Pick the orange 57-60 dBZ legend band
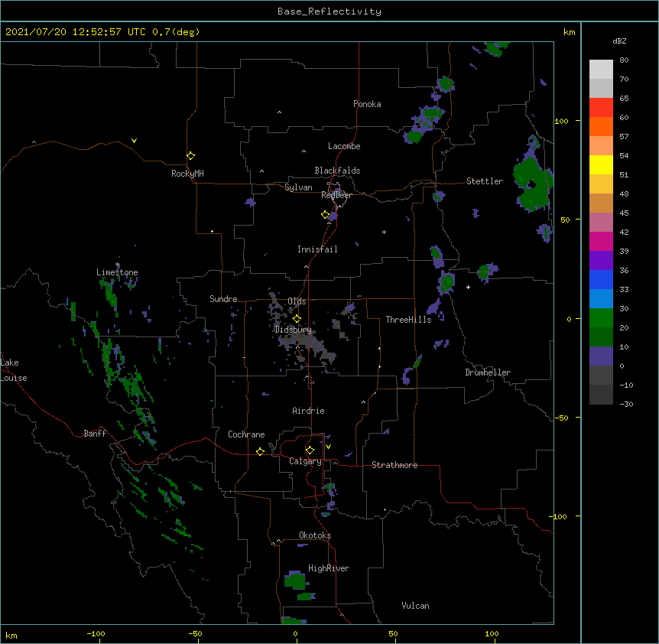659x644 pixels. click(x=601, y=126)
